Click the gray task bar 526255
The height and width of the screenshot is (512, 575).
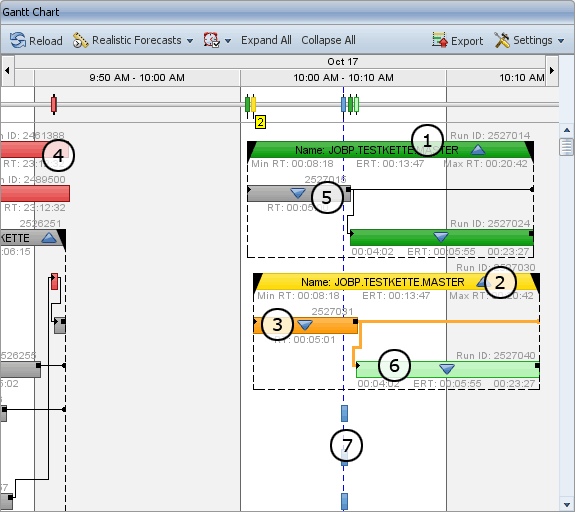pos(20,369)
